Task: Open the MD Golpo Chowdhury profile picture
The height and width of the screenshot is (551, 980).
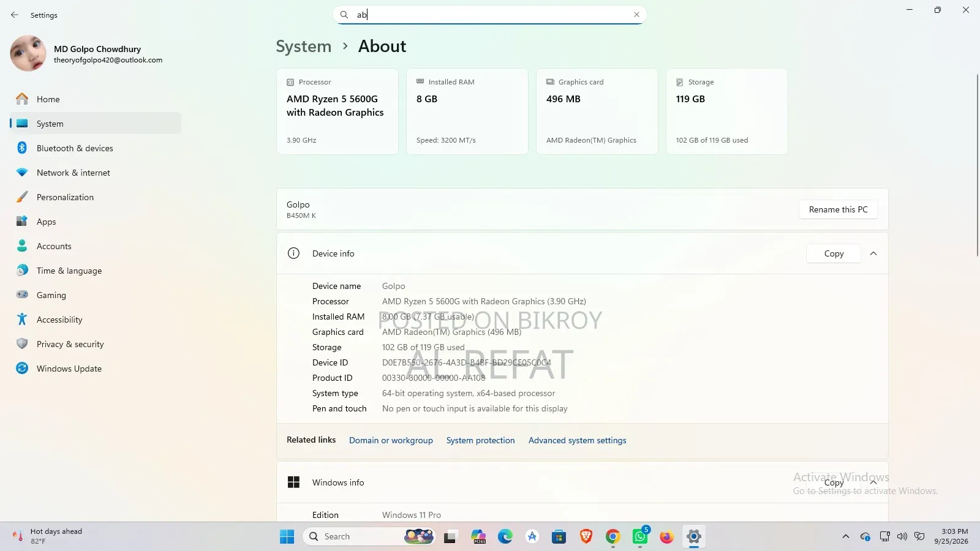Action: 28,53
